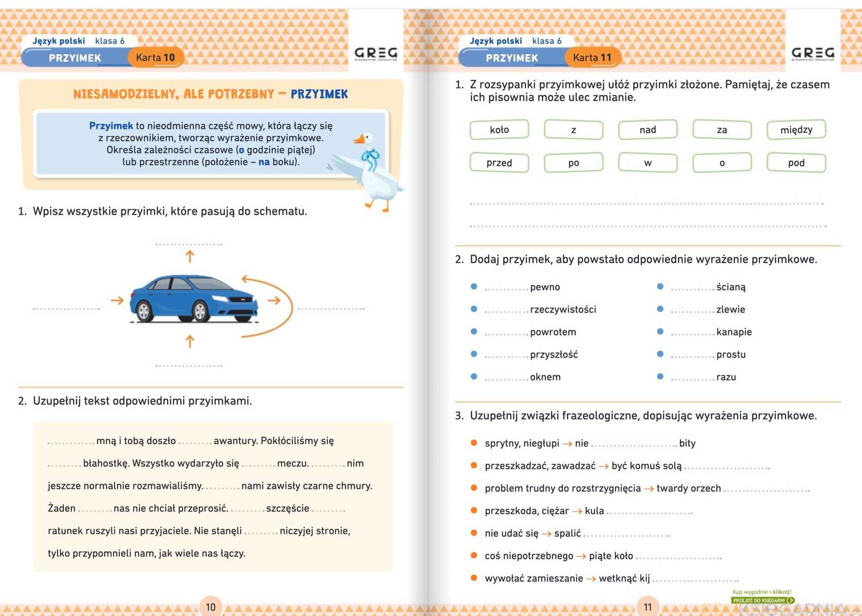
Task: Select the 'Karta 10' orange tab
Action: (x=155, y=58)
